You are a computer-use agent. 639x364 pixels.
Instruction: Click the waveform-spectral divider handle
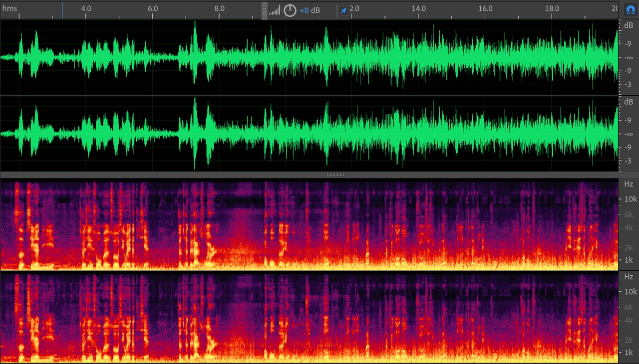click(x=335, y=175)
